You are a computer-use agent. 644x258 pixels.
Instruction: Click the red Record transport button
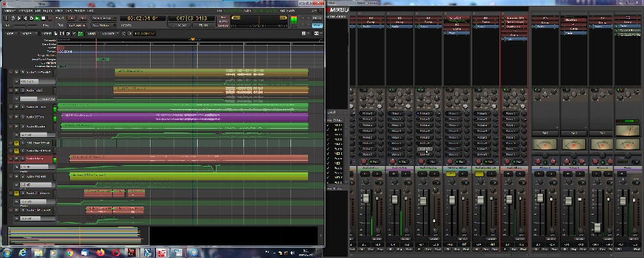[50, 18]
